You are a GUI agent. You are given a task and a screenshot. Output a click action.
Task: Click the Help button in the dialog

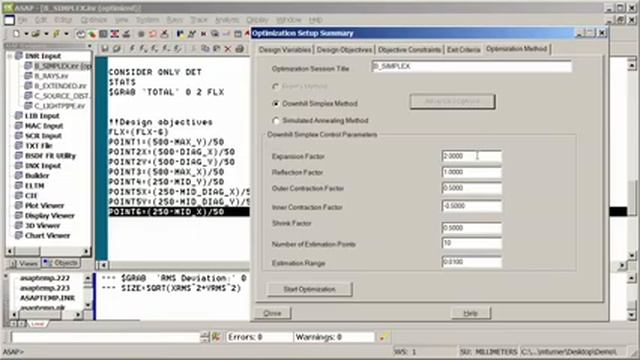471,313
